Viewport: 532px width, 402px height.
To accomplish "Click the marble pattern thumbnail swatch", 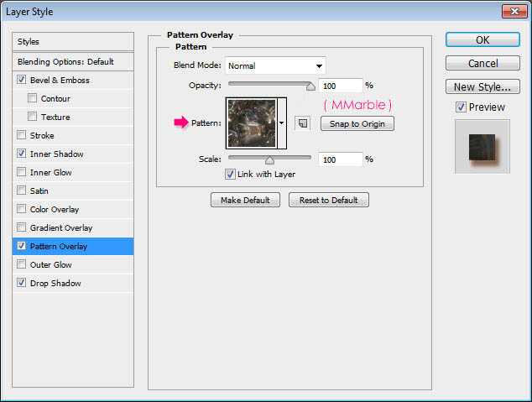I will point(250,123).
